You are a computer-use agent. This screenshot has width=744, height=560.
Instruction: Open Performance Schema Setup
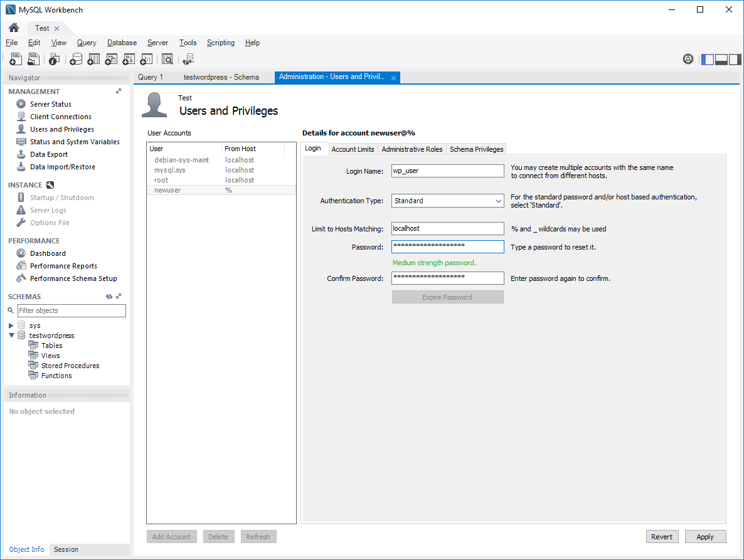coord(73,278)
